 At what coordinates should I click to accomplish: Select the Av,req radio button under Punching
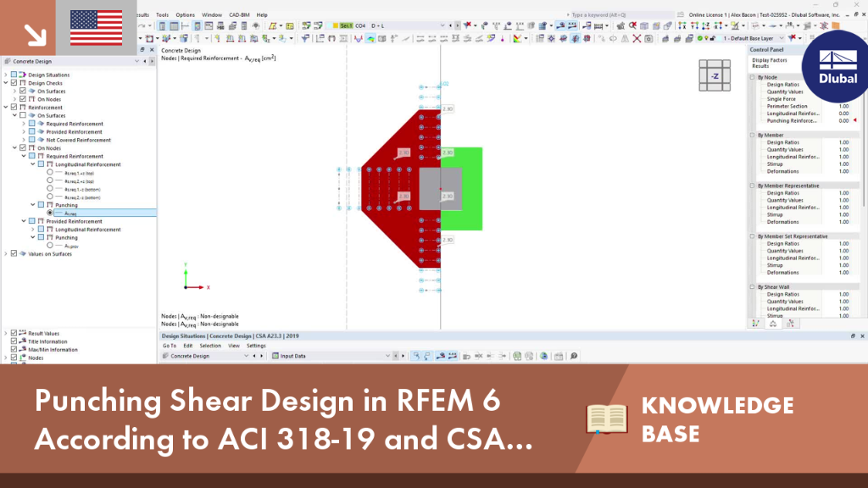coord(50,213)
